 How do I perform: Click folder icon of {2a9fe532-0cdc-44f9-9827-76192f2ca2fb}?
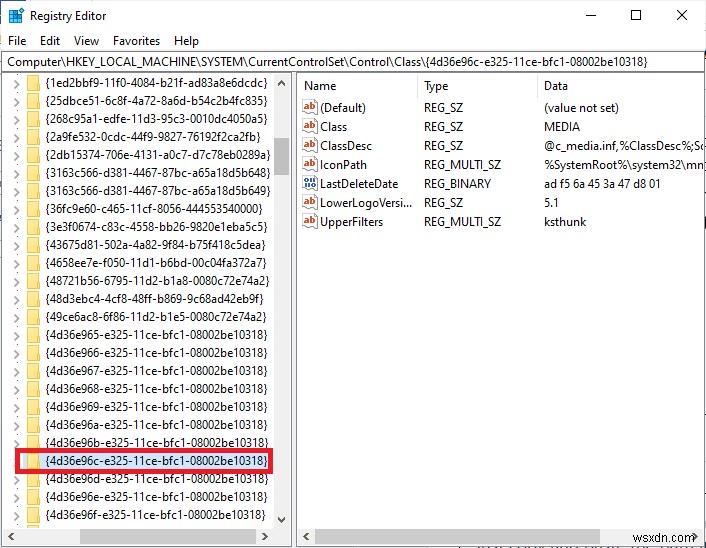click(33, 137)
